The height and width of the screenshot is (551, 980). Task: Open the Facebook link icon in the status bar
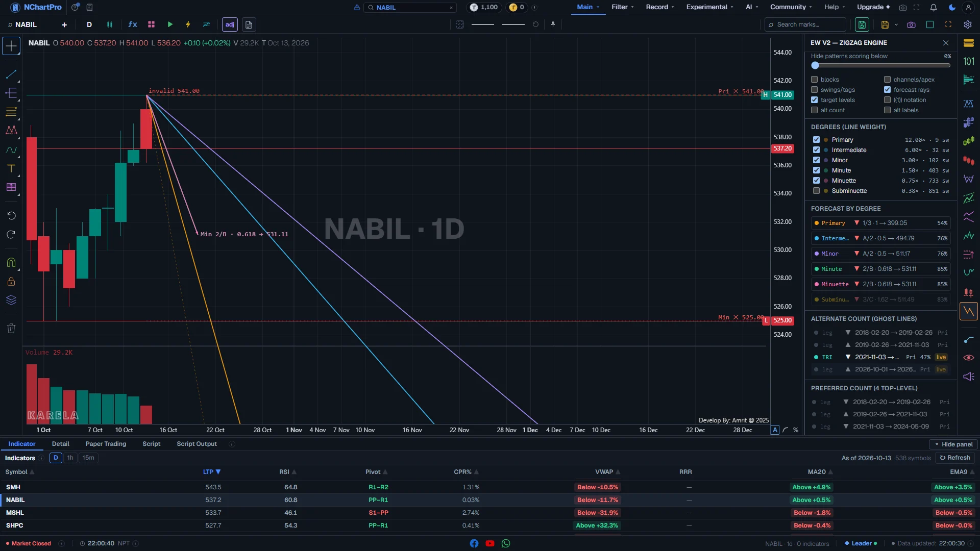tap(474, 543)
